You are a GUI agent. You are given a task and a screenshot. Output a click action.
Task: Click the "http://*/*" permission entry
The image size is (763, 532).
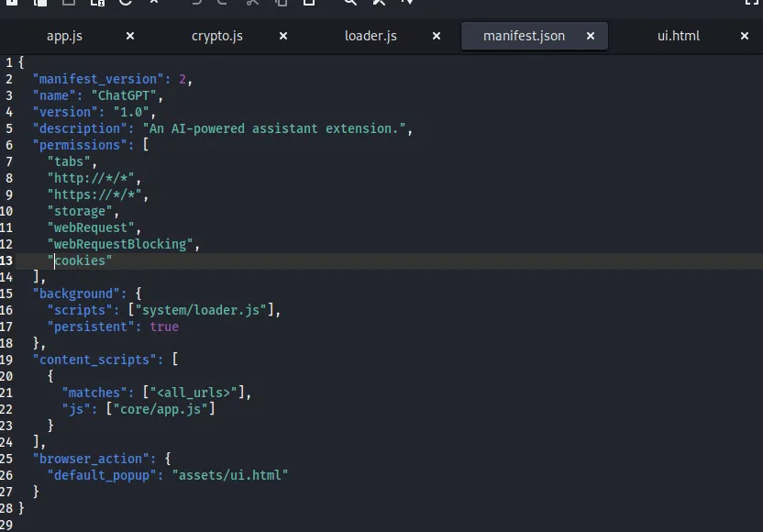pos(91,178)
